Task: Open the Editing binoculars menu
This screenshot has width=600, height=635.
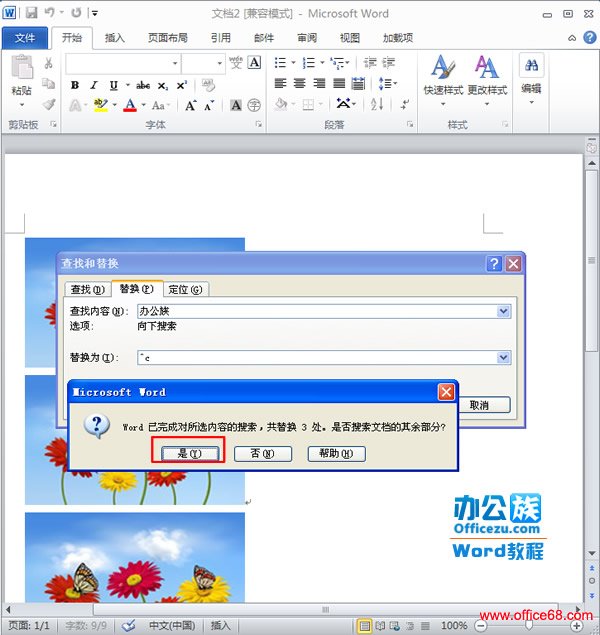Action: tap(532, 79)
